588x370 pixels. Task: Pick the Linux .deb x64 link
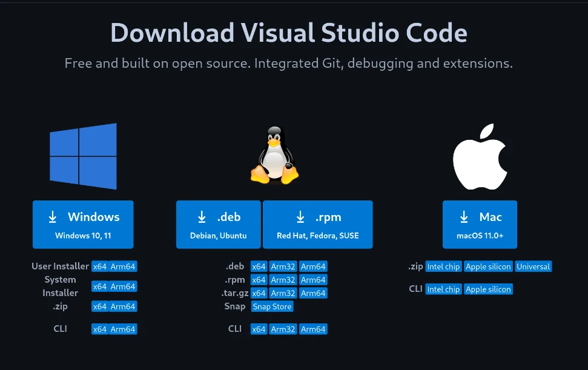(259, 266)
